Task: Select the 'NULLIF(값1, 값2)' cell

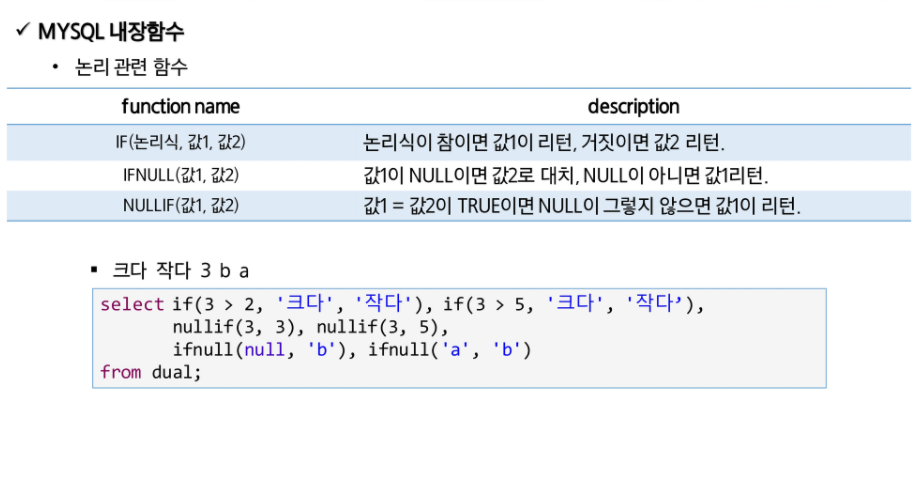Action: 180,206
